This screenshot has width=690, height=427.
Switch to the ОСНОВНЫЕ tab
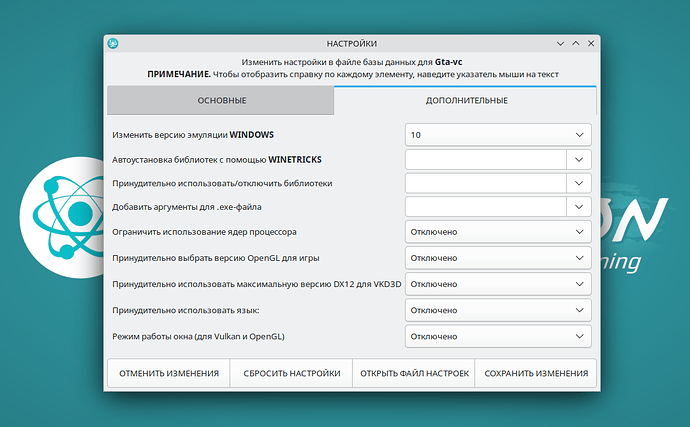point(221,101)
